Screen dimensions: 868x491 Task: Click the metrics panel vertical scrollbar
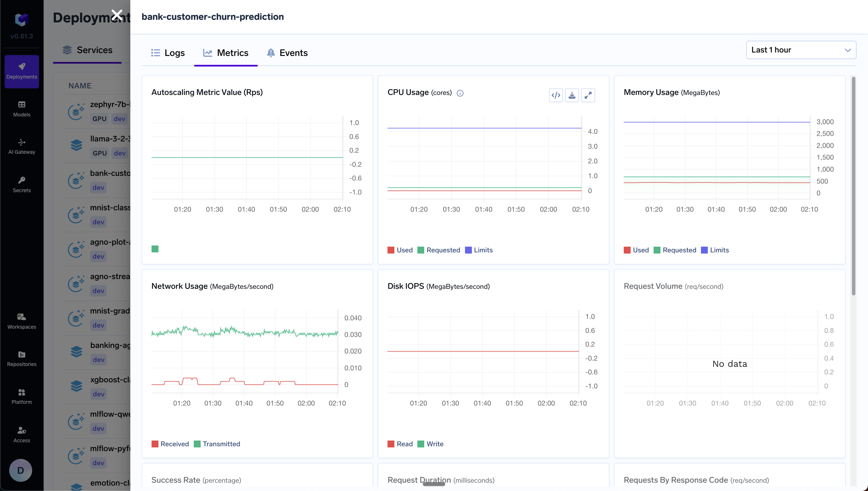[853, 186]
